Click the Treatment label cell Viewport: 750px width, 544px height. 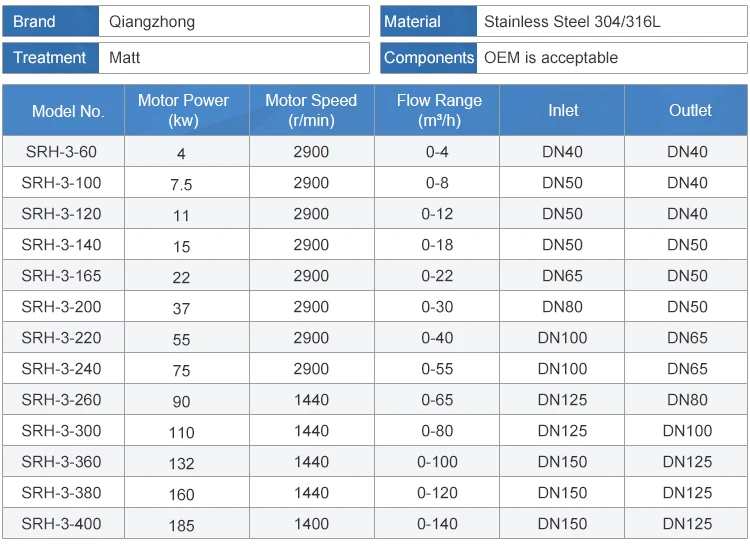click(x=51, y=58)
